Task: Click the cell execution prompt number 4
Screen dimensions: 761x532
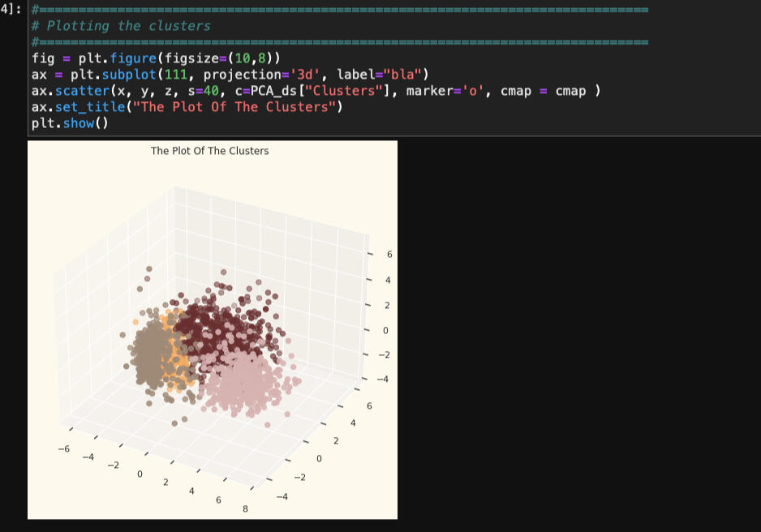Action: click(x=10, y=10)
